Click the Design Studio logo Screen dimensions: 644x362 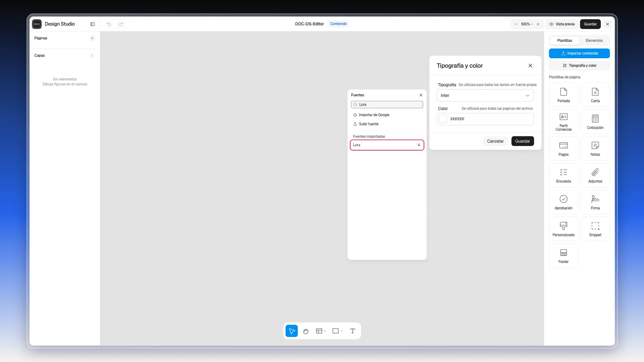point(37,24)
